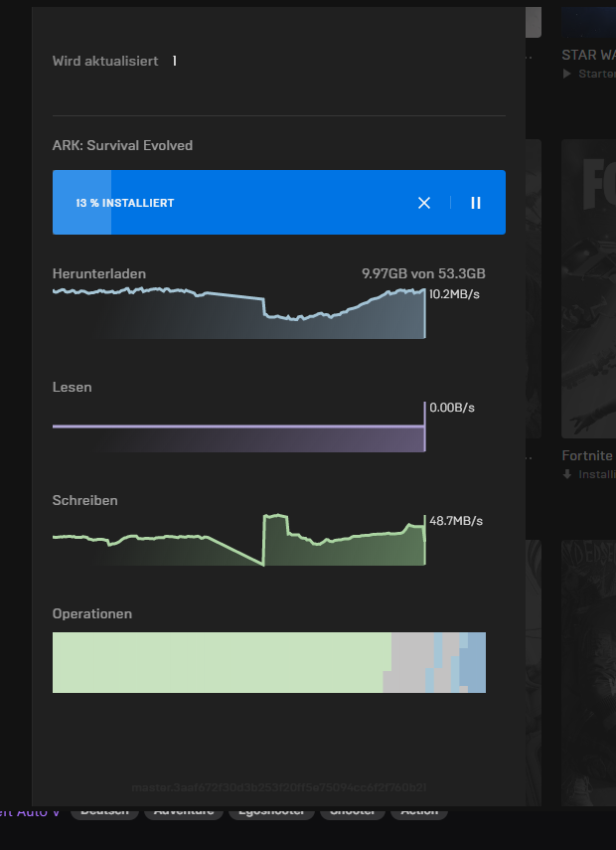The image size is (616, 850).
Task: Open the Fortnite game thumbnail
Action: 588,288
